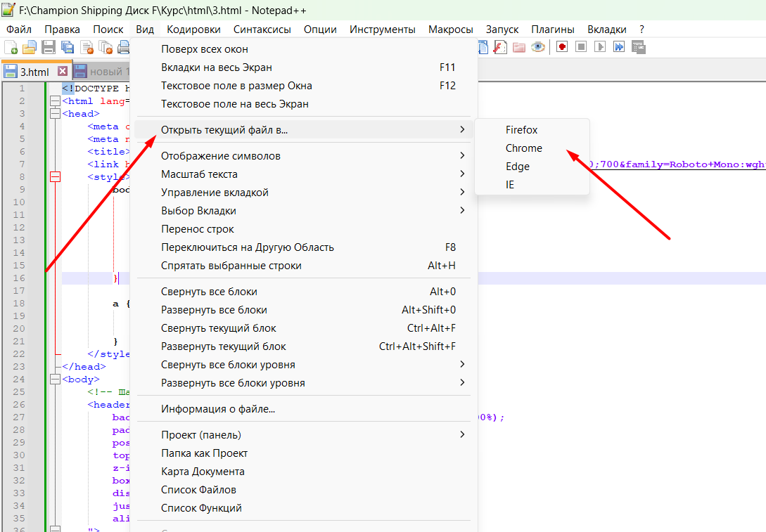Open the ? help menu
766x532 pixels.
641,30
